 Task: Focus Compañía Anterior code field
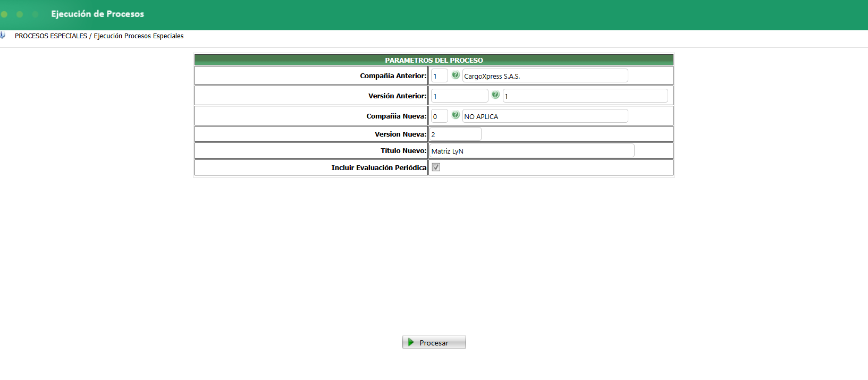(440, 76)
